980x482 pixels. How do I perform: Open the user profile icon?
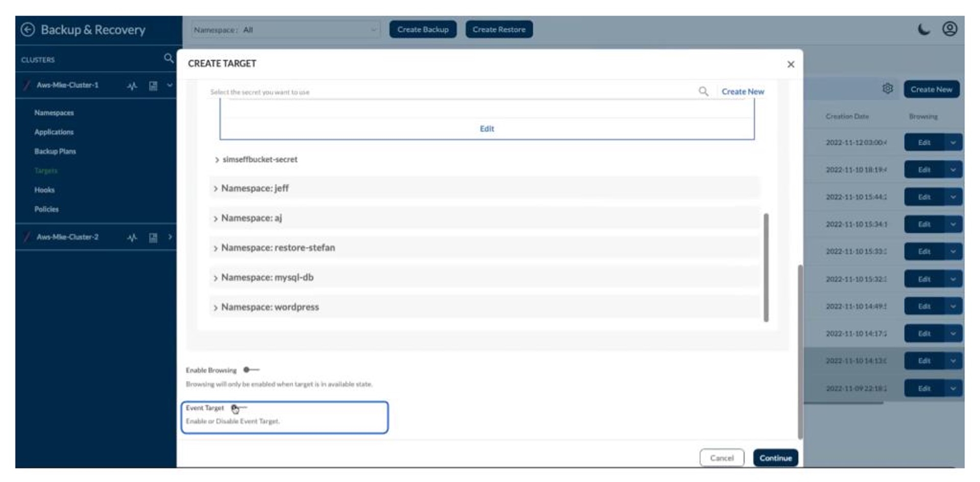(x=949, y=29)
